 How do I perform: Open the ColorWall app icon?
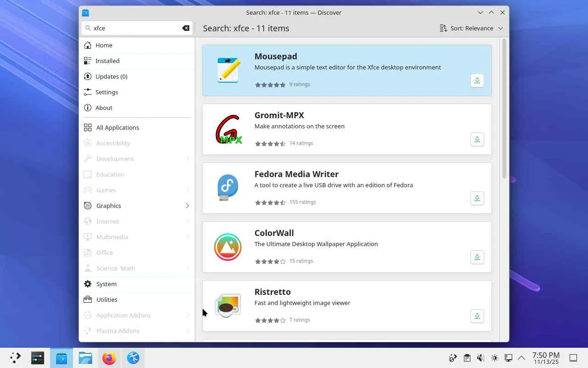228,247
